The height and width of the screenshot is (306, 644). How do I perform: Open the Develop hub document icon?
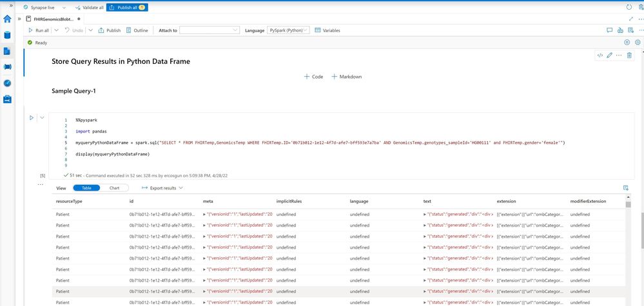[7, 51]
